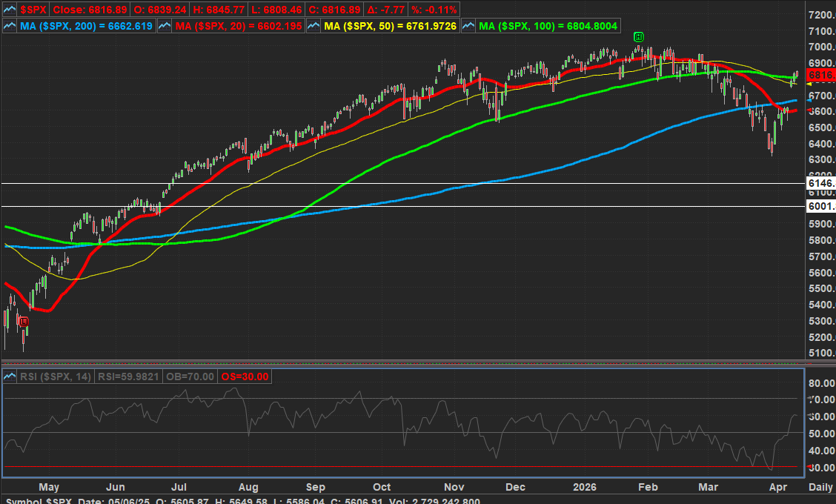The image size is (836, 504).
Task: Select the green H high marker
Action: (638, 36)
